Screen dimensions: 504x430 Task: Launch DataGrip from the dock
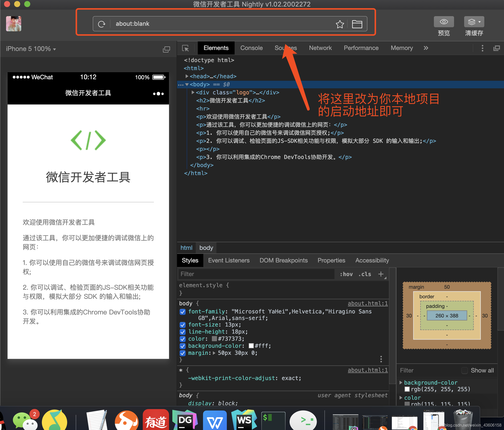(x=185, y=420)
